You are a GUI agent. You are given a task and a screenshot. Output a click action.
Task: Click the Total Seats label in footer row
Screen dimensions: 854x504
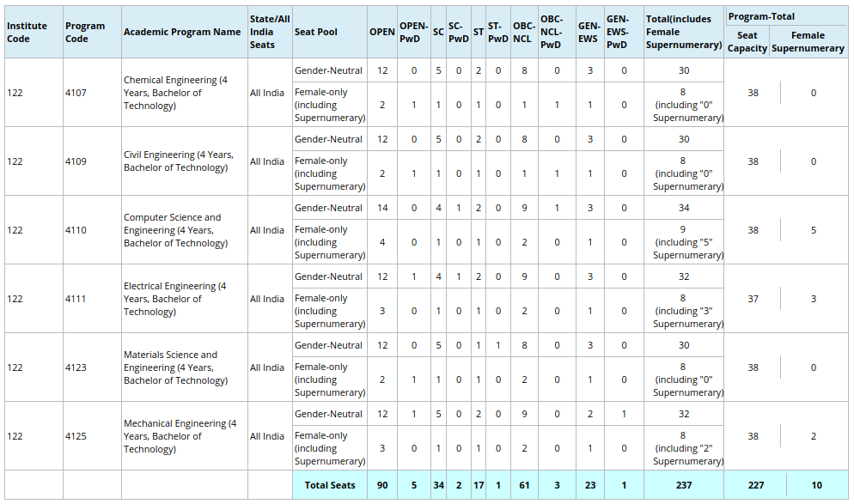[x=330, y=485]
